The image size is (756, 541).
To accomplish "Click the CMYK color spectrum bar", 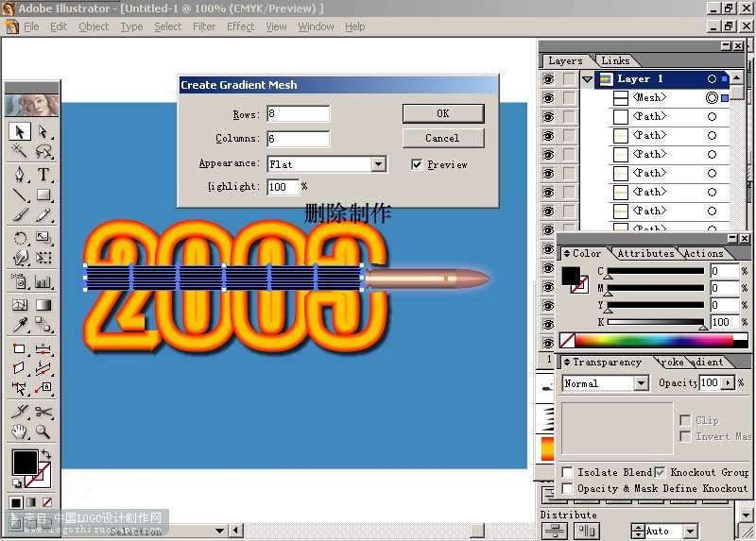I will (x=654, y=341).
